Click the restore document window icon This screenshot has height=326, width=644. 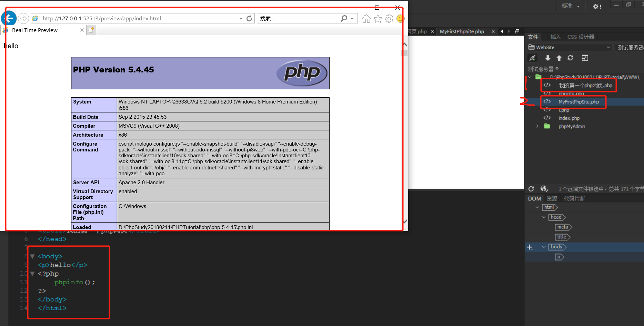(517, 31)
